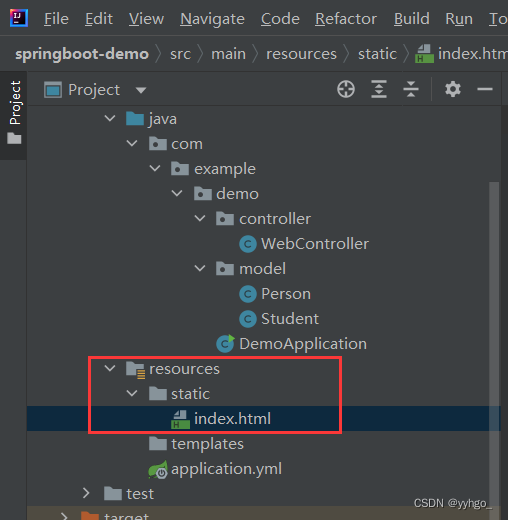508x520 pixels.
Task: Open the Navigate menu
Action: pos(212,19)
